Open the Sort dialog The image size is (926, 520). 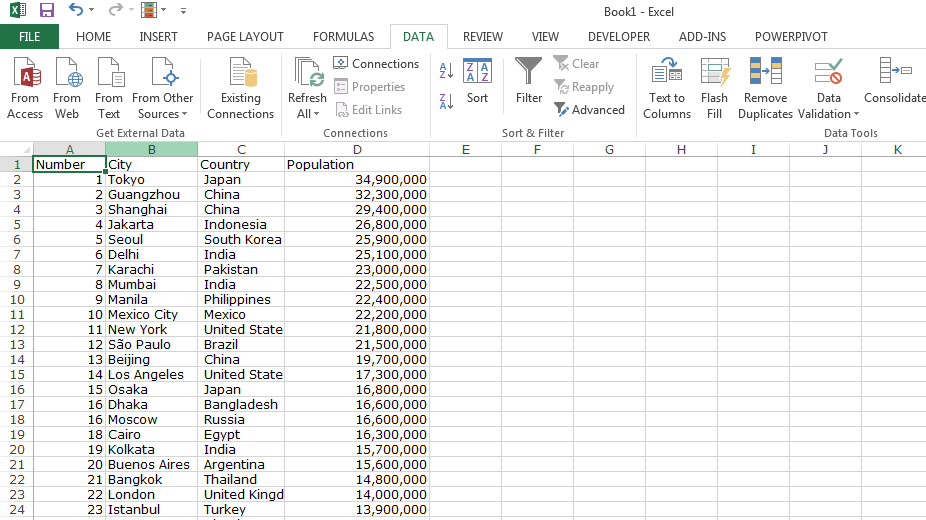point(477,81)
